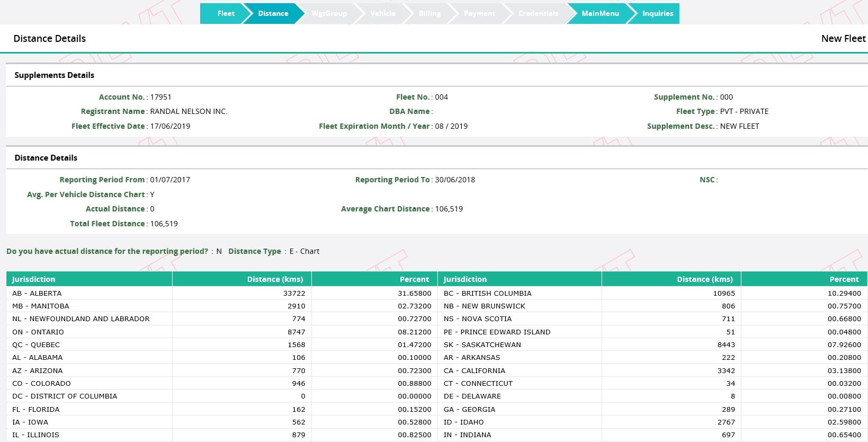
Task: Select the NS - NOVA SCOTIA row
Action: pyautogui.click(x=653, y=319)
